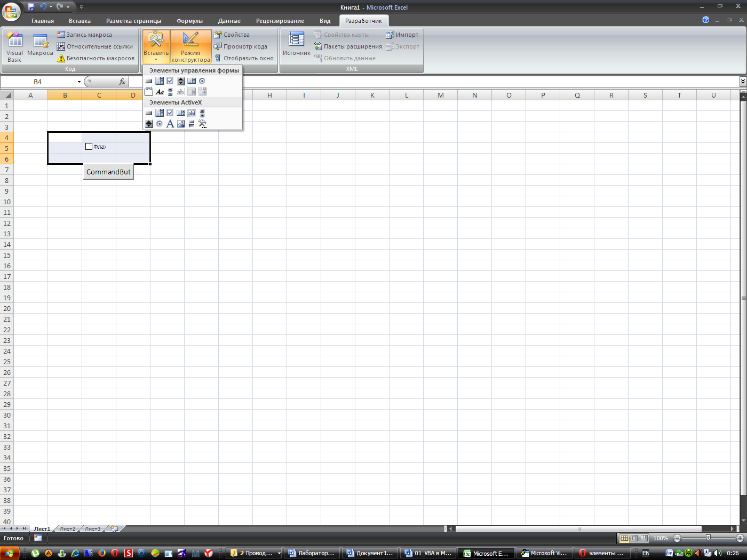Insert a form control Scroll Bar

(170, 92)
